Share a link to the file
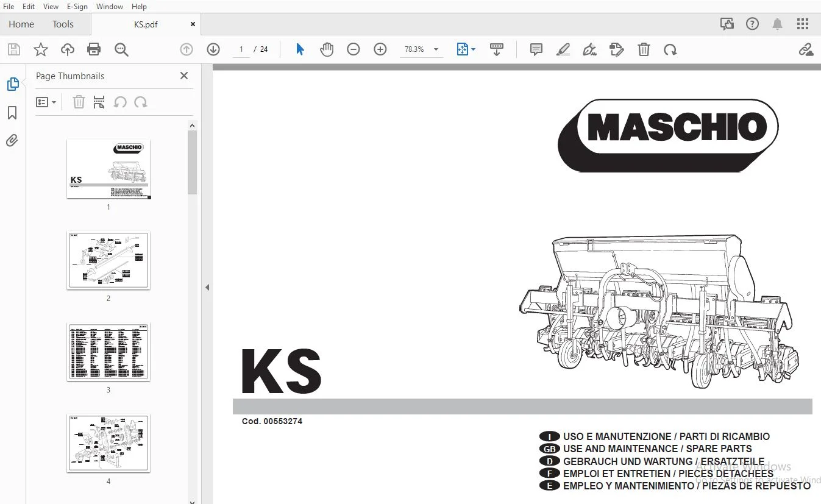Viewport: 821px width, 504px height. click(x=806, y=49)
